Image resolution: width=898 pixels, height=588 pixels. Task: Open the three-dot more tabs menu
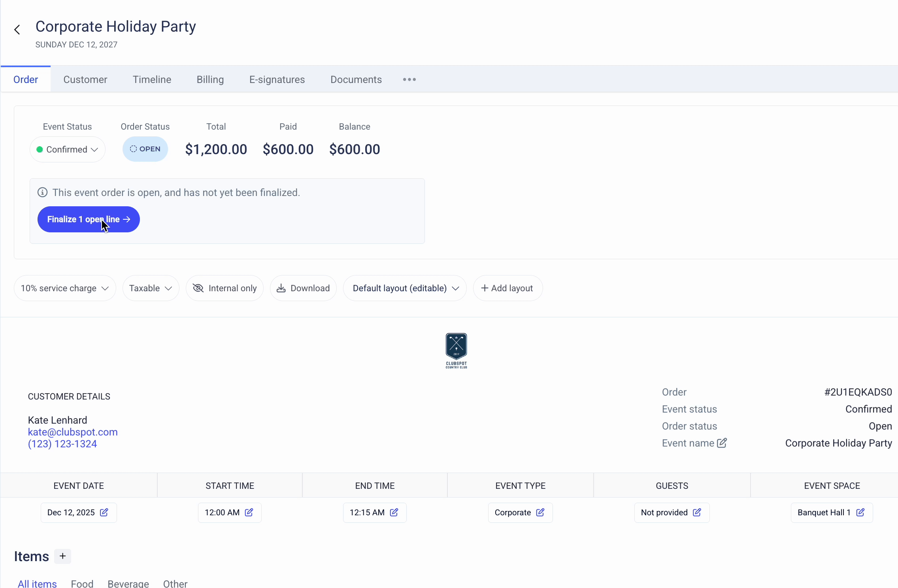click(409, 79)
